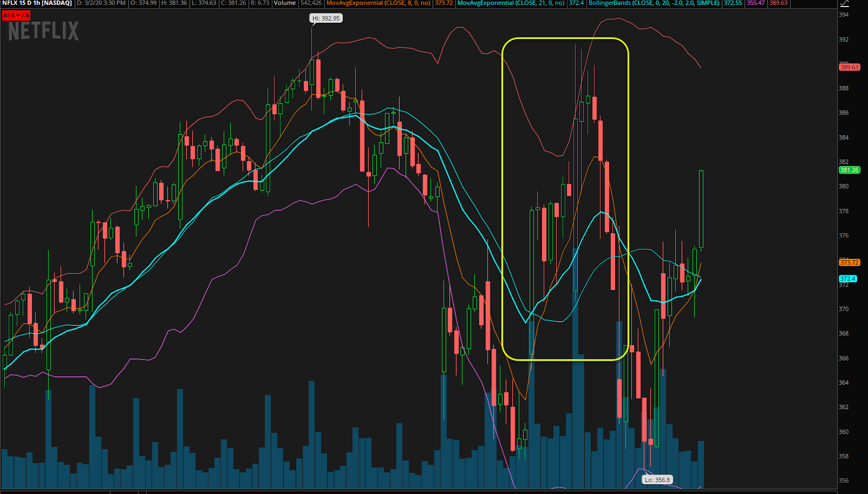Click the 356 price axis label
The image size is (868, 494).
pos(844,480)
